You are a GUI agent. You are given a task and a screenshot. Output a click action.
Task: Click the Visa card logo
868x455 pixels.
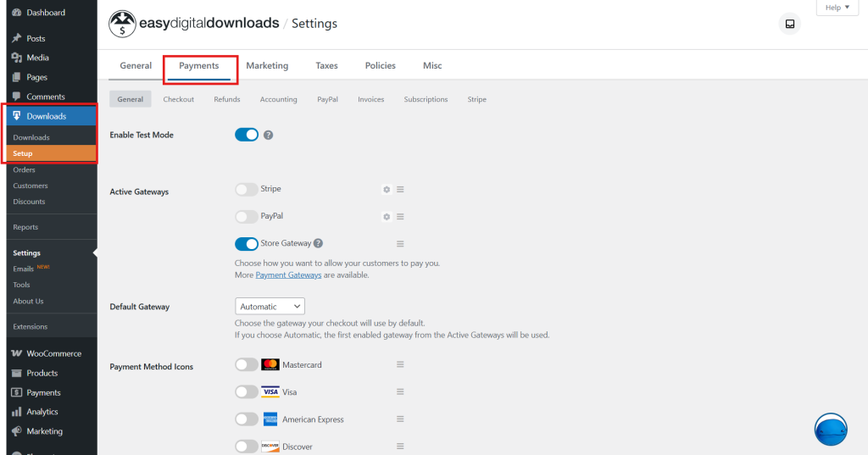coord(270,392)
